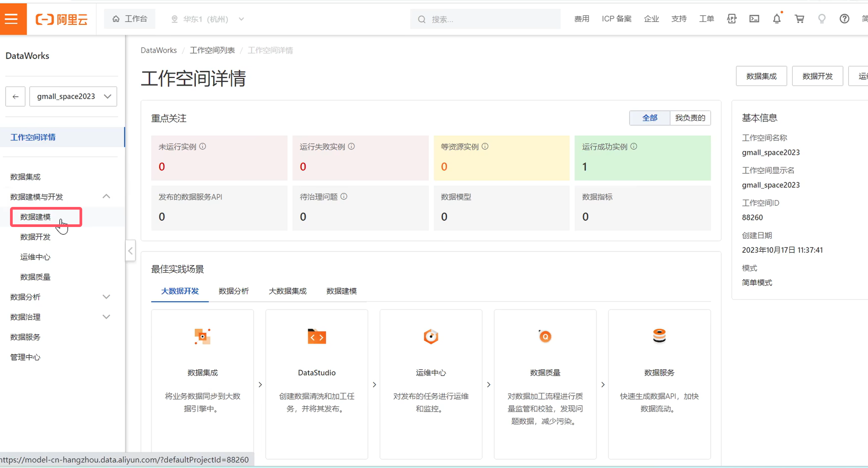The height and width of the screenshot is (468, 868).
Task: Switch the focus filter to 全部
Action: pos(649,118)
